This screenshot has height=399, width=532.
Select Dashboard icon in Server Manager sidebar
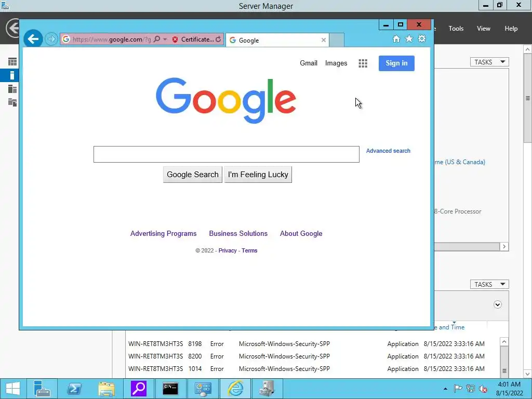pyautogui.click(x=12, y=62)
